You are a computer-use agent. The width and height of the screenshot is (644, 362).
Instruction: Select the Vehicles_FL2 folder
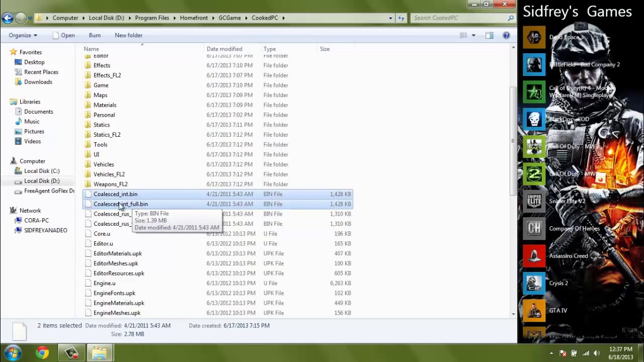point(109,174)
